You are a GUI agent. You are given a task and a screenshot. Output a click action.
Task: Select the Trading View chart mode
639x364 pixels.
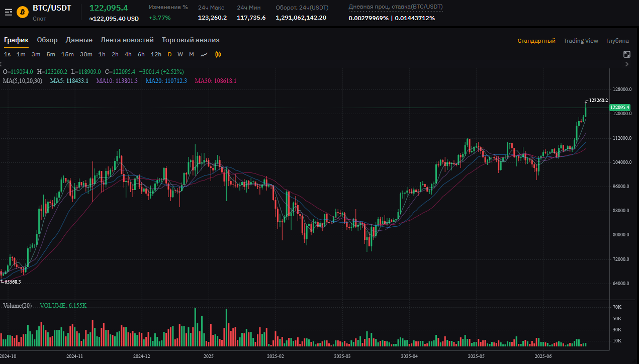pyautogui.click(x=581, y=41)
